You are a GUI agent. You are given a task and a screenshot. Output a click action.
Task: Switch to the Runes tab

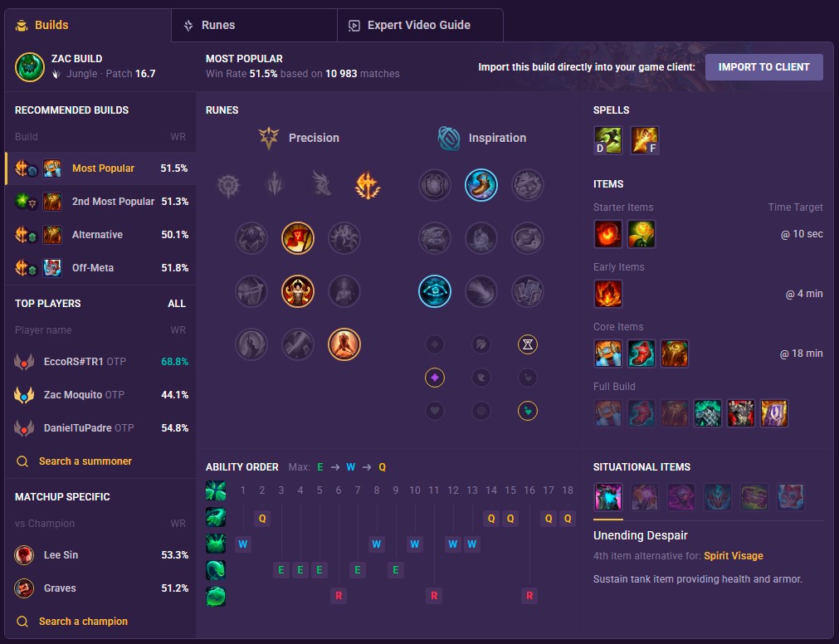(x=254, y=25)
